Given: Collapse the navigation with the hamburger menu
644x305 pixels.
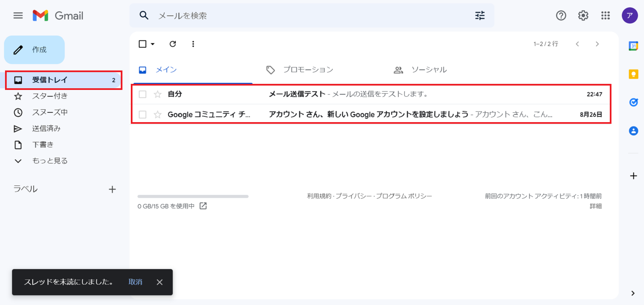Looking at the screenshot, I should click(x=18, y=15).
